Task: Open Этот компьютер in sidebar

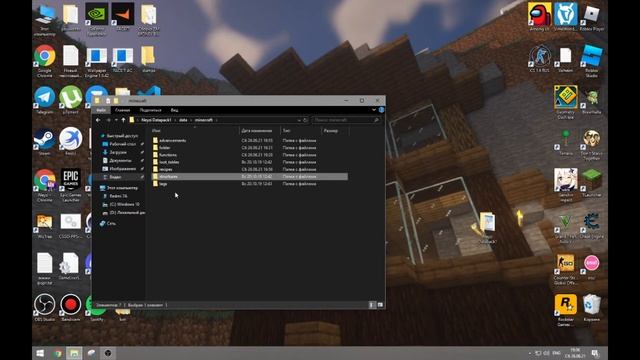Action: [119, 188]
